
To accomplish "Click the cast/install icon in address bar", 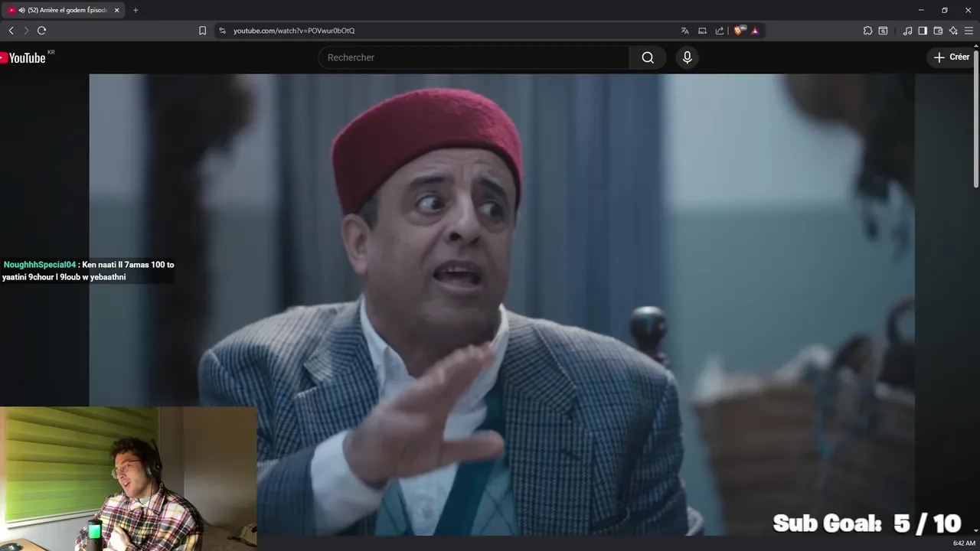I will pos(702,31).
